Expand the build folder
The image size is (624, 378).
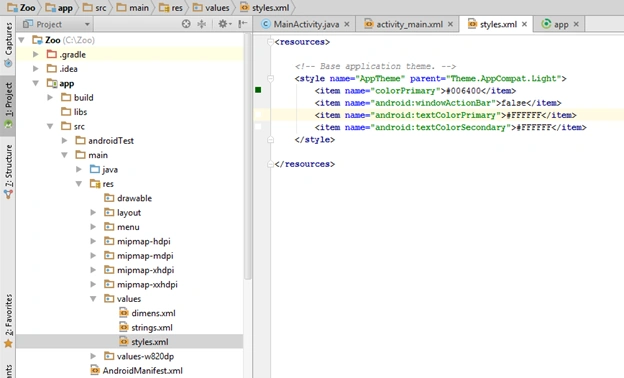50,97
